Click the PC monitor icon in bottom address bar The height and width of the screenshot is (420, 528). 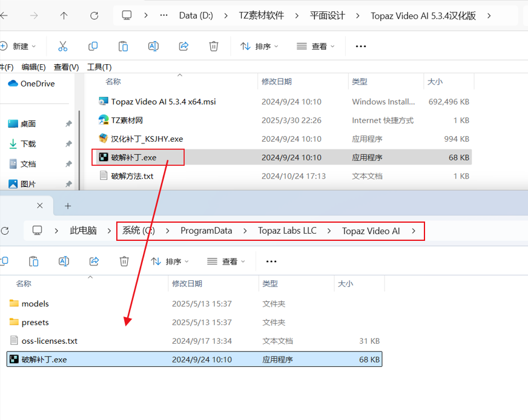(37, 231)
